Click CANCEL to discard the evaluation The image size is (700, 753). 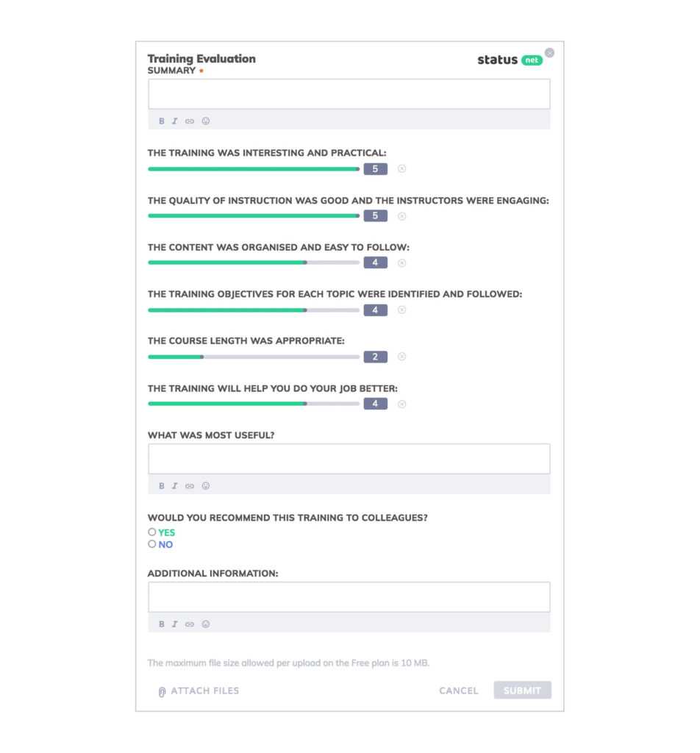pyautogui.click(x=458, y=690)
